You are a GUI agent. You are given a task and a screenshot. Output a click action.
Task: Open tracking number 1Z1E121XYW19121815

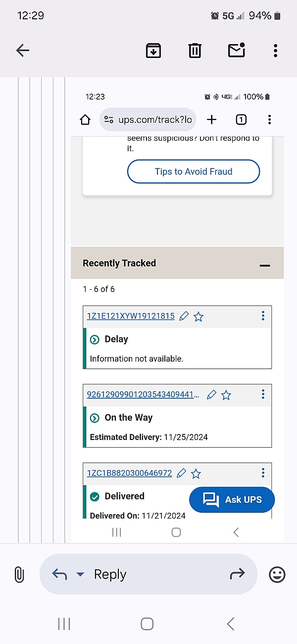[131, 316]
